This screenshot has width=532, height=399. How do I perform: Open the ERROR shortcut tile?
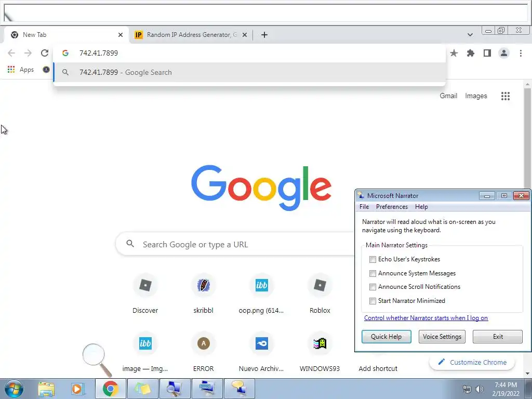point(203,353)
